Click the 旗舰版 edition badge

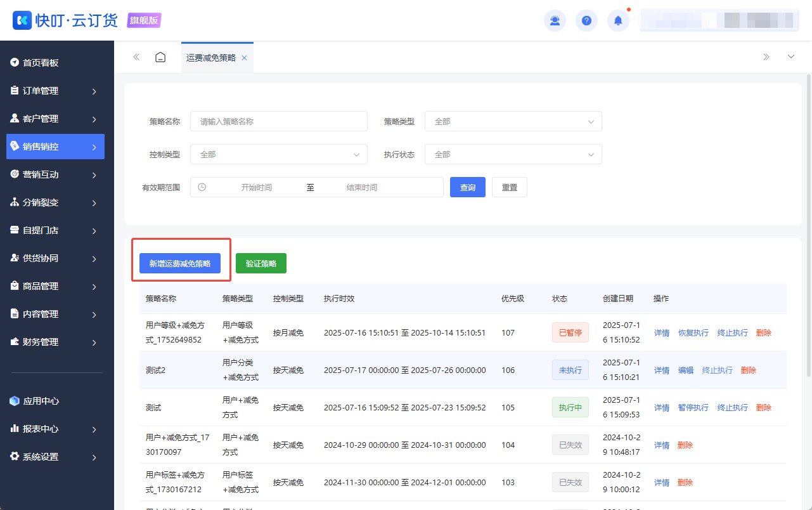point(144,20)
